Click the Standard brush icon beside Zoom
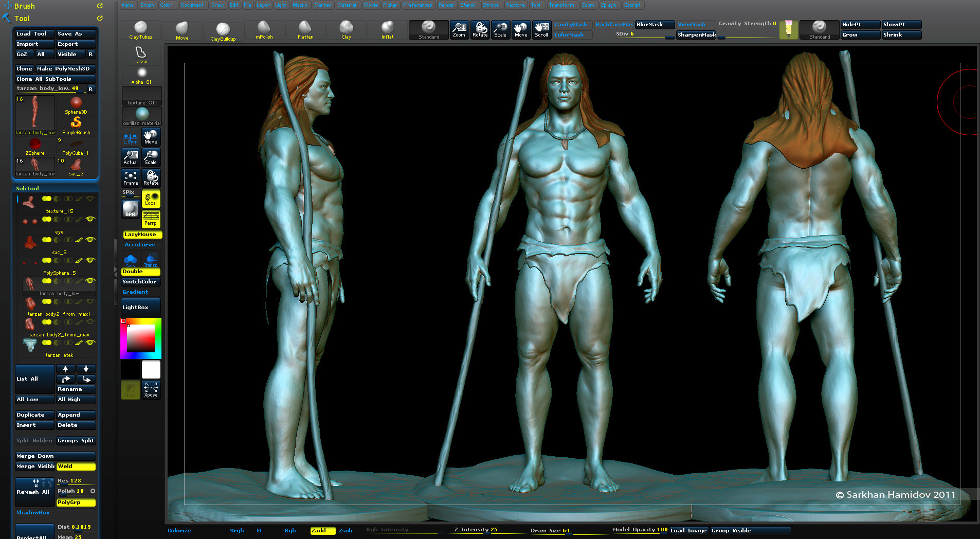 [429, 30]
